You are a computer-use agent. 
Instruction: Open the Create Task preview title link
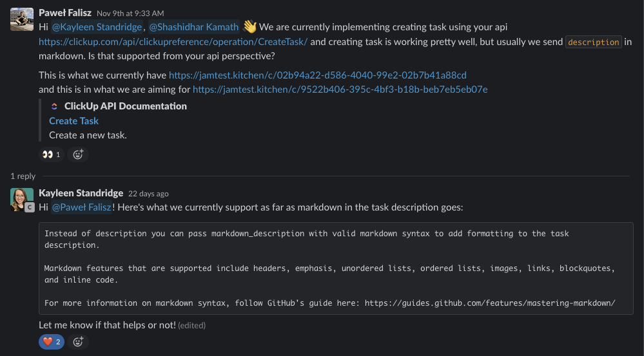(x=73, y=121)
